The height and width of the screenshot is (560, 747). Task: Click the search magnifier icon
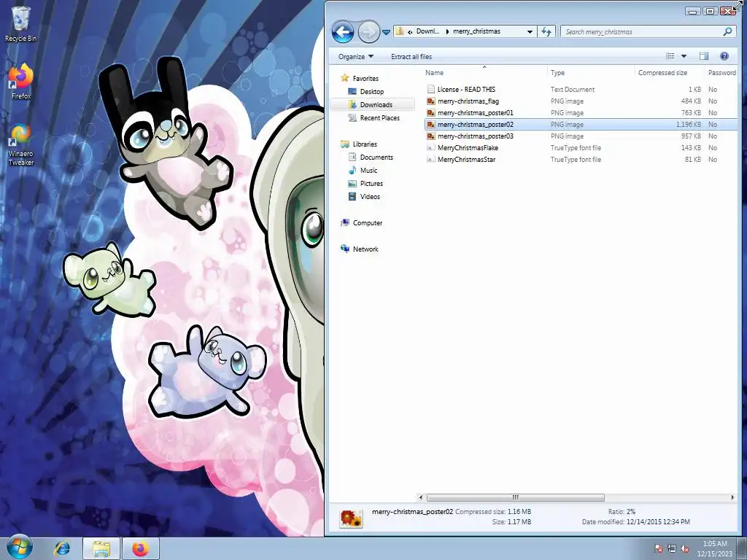tap(727, 31)
